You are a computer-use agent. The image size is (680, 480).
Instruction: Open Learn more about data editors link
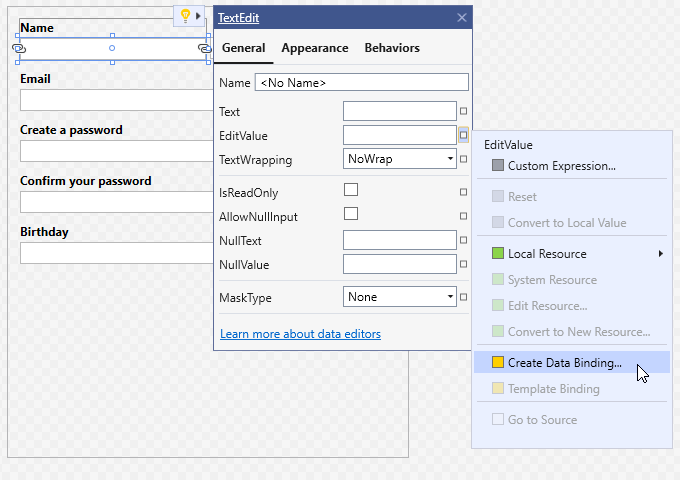pos(300,334)
